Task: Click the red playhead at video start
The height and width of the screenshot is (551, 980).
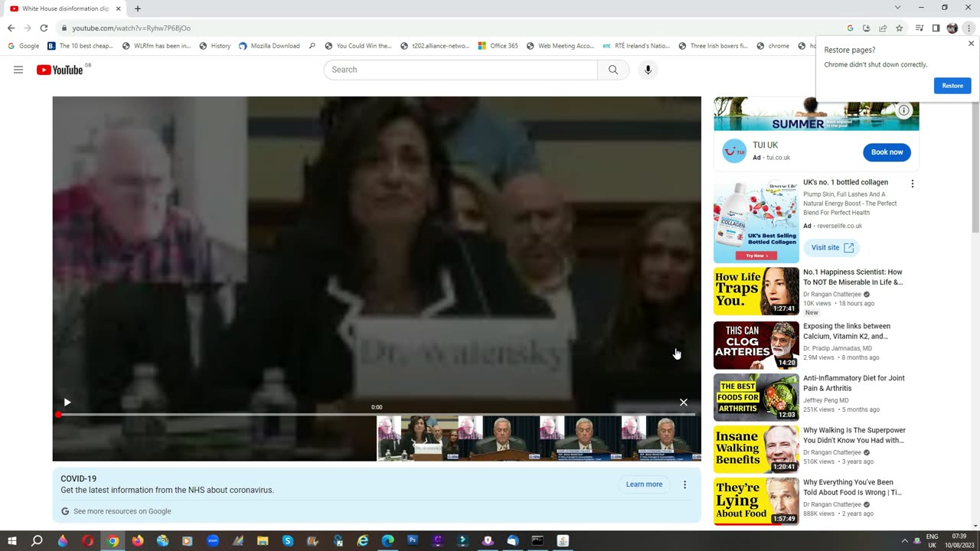Action: pyautogui.click(x=58, y=415)
